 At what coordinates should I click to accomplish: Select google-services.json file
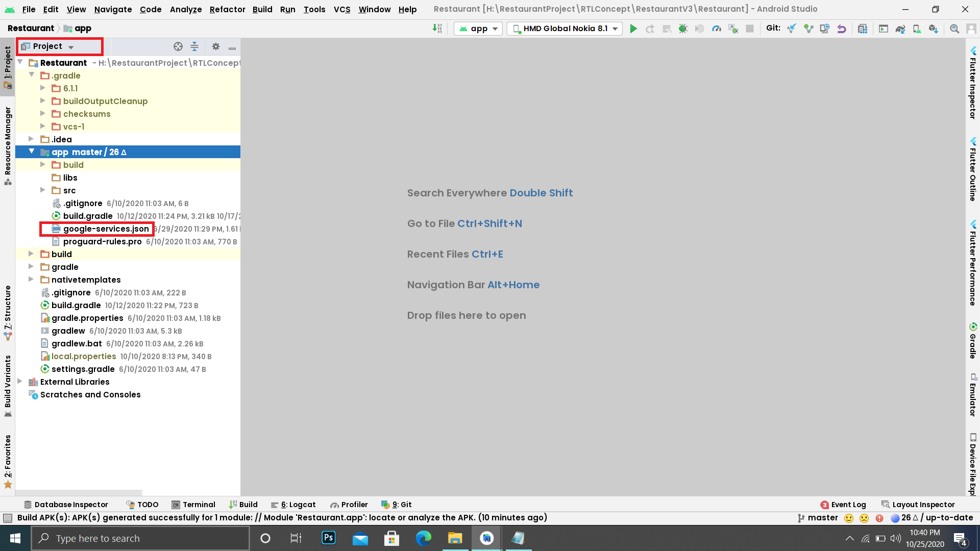[x=106, y=229]
